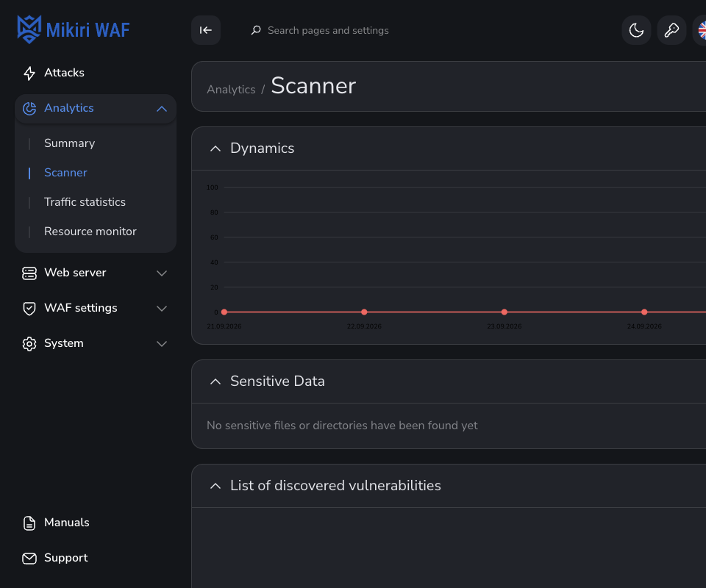Click the System gear icon
Screen dimensions: 706x588
click(x=29, y=344)
